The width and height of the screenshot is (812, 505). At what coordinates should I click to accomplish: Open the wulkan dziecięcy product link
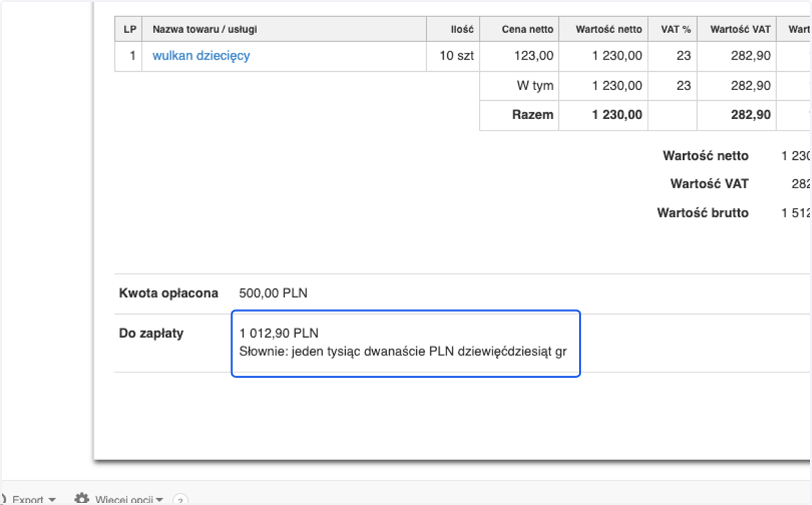[x=201, y=56]
